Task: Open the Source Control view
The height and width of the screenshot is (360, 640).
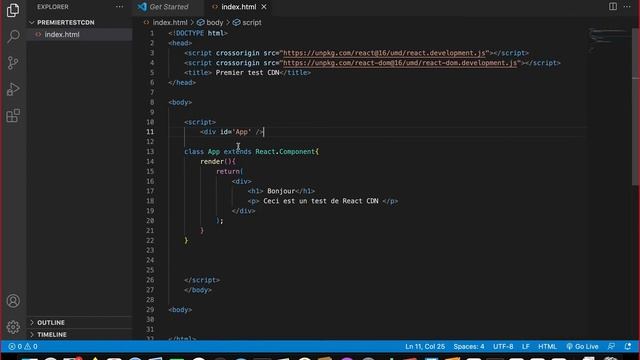Action: [x=13, y=63]
